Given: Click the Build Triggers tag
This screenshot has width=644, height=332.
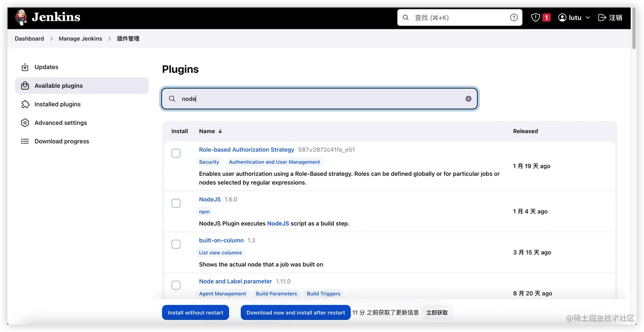Looking at the screenshot, I should (x=324, y=294).
